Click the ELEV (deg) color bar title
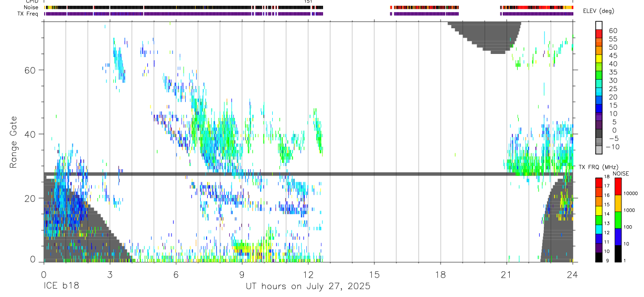Image resolution: width=644 pixels, height=297 pixels. [598, 11]
